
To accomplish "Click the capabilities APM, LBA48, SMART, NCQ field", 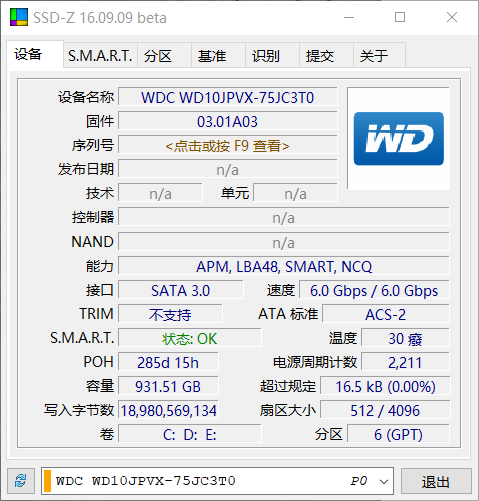I will (x=284, y=266).
